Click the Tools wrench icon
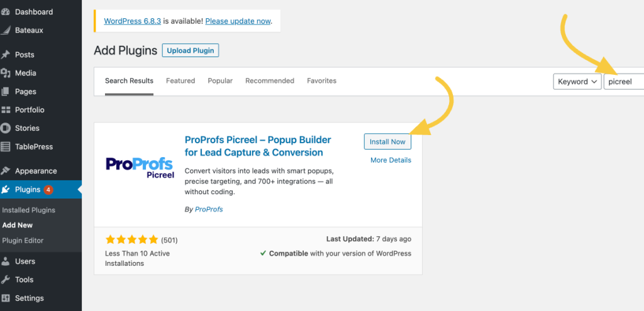The width and height of the screenshot is (644, 311). click(6, 280)
